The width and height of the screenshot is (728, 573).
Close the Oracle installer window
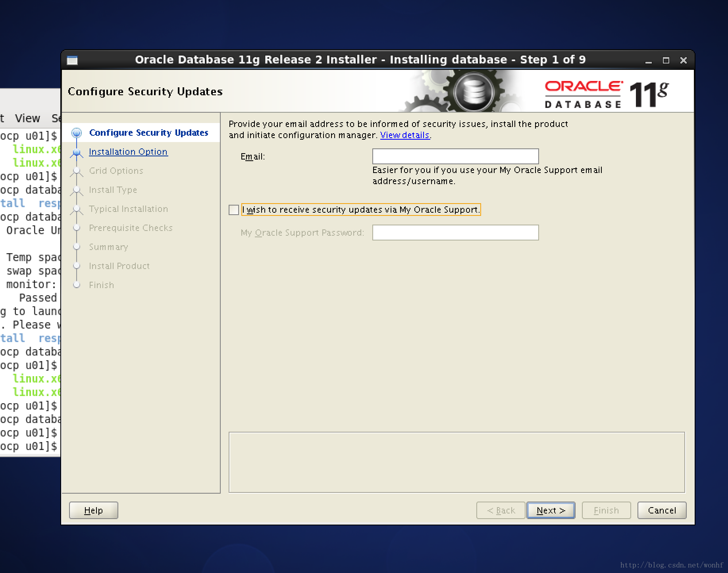pyautogui.click(x=683, y=60)
